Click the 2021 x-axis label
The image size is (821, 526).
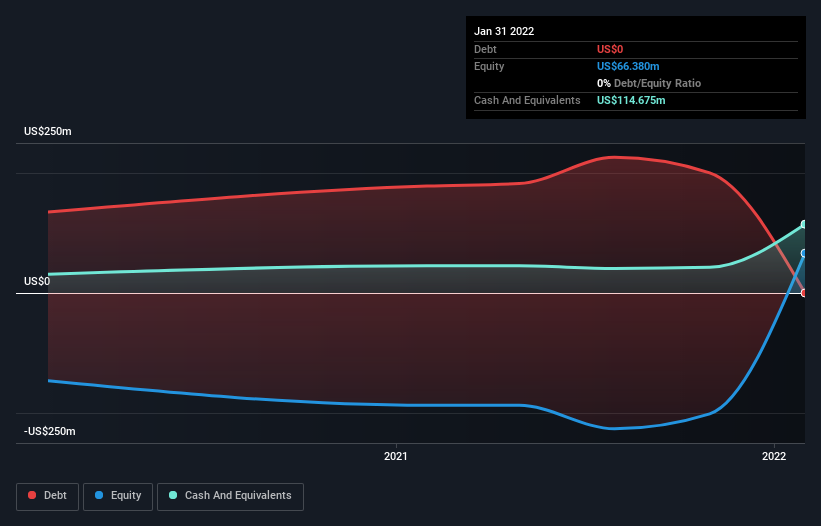(x=395, y=456)
